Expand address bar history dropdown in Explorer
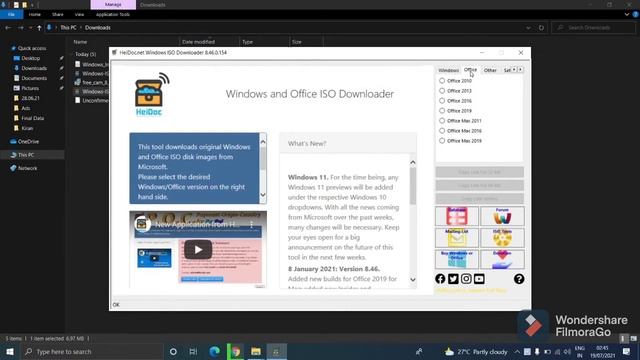The width and height of the screenshot is (640, 360). (529, 28)
